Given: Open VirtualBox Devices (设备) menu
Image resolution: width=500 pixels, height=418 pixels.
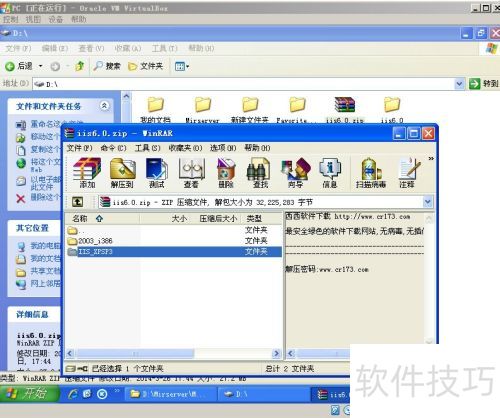Looking at the screenshot, I should click(x=56, y=19).
